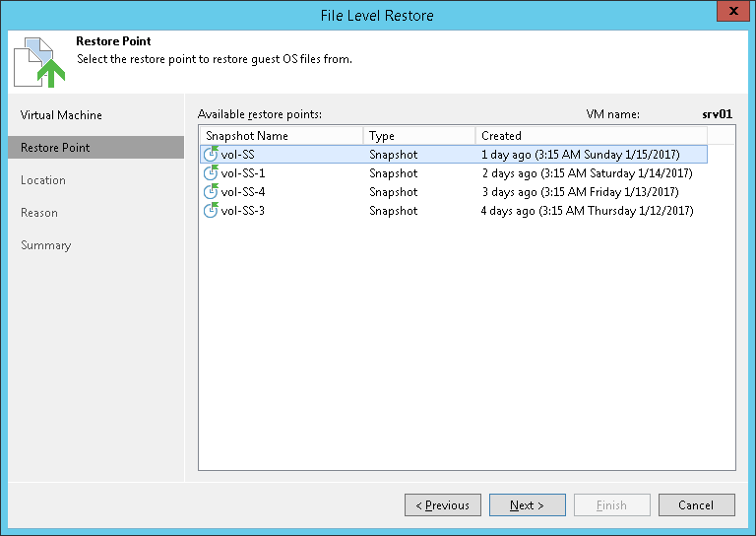Cancel the file level restore
The height and width of the screenshot is (536, 756).
696,505
